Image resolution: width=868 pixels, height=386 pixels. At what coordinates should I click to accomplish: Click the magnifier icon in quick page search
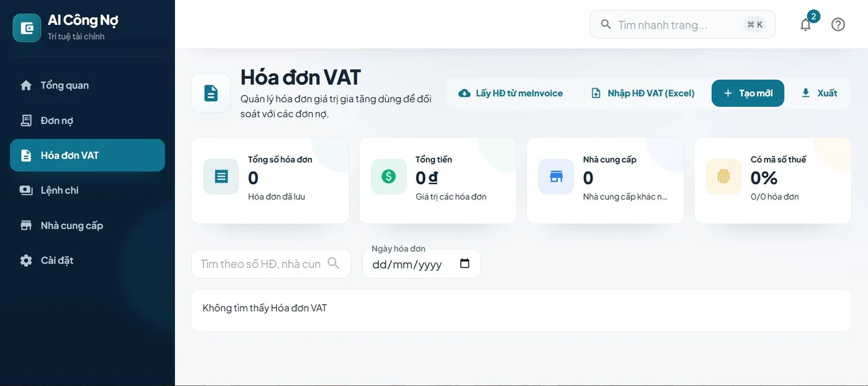pyautogui.click(x=606, y=25)
